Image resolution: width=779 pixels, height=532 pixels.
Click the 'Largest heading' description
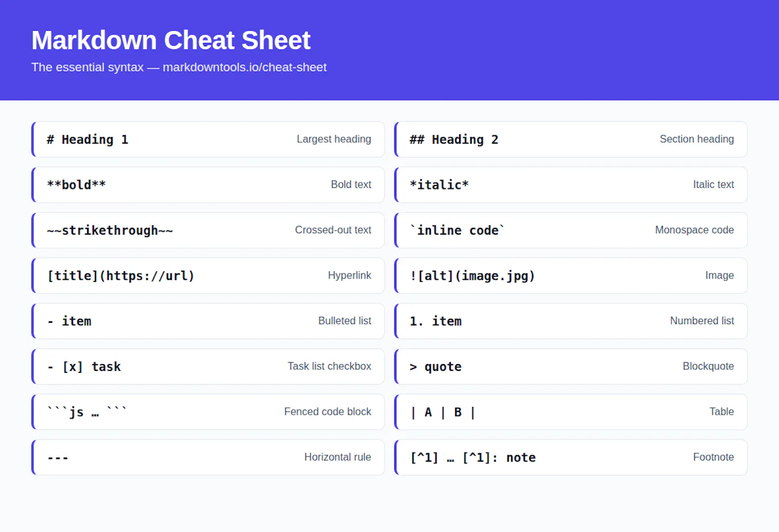(x=334, y=139)
